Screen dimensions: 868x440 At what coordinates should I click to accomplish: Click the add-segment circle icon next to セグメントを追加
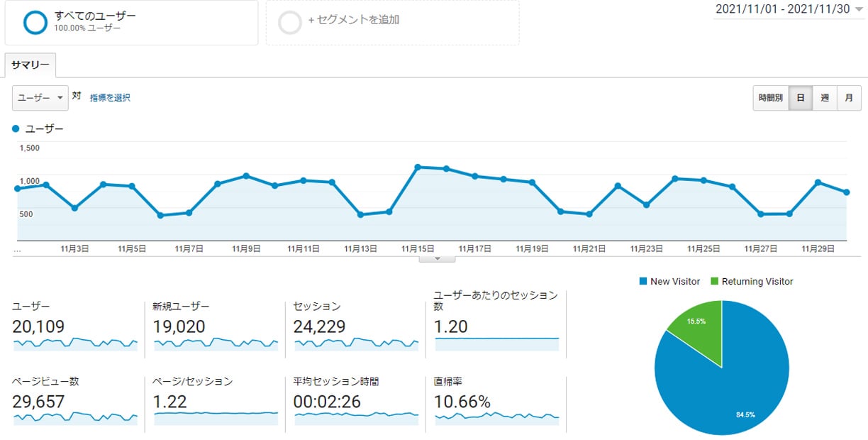point(290,22)
